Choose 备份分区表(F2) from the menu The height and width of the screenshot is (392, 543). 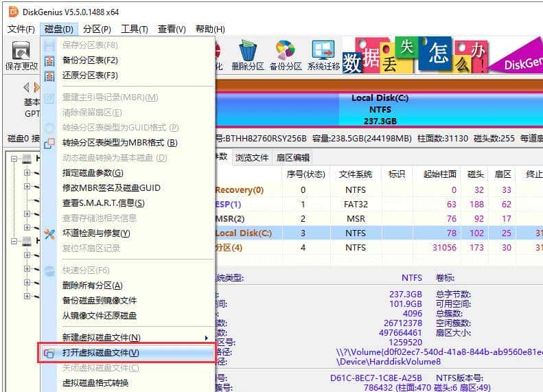(x=90, y=60)
